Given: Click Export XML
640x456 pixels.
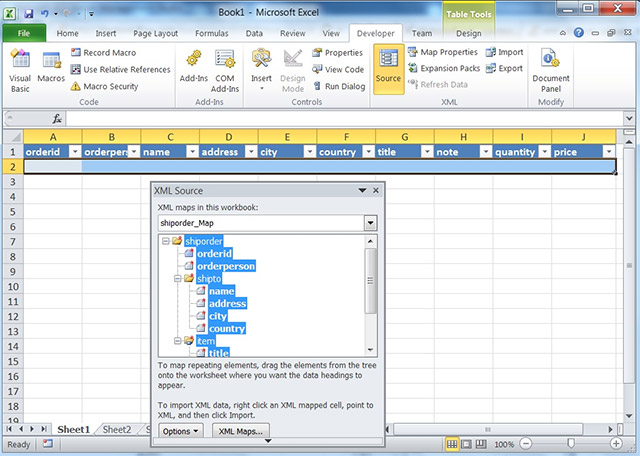Looking at the screenshot, I should [x=504, y=68].
